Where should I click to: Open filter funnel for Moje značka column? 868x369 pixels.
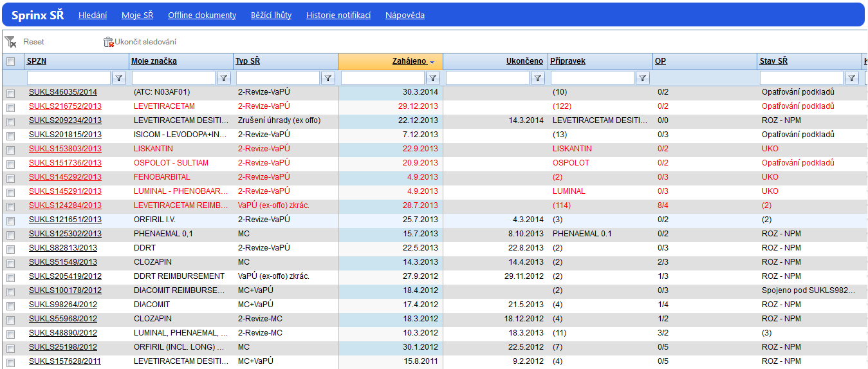[x=223, y=78]
